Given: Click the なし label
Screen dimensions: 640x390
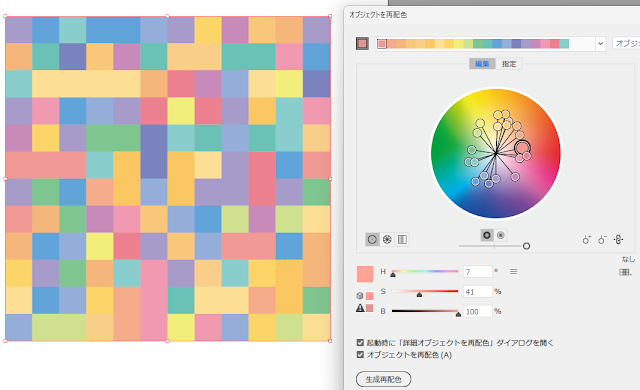Looking at the screenshot, I should [x=628, y=259].
